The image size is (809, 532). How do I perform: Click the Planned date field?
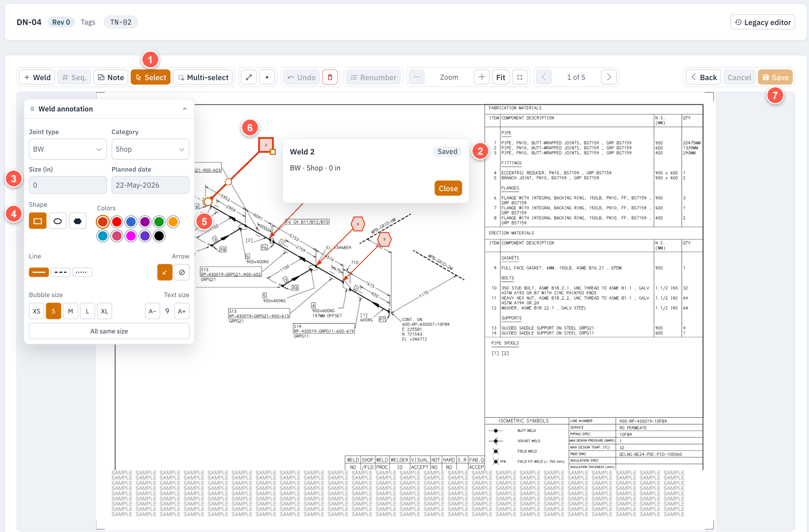click(150, 185)
